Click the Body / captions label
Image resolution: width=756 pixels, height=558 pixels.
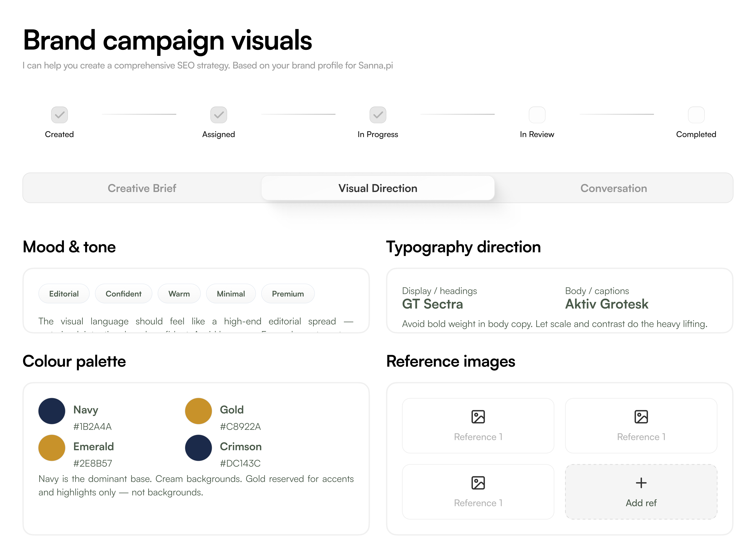click(x=597, y=291)
